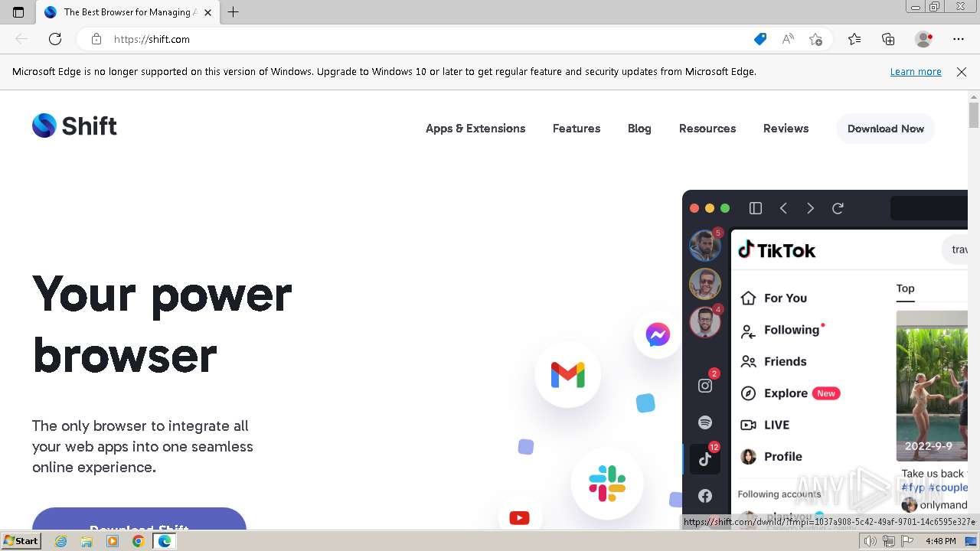Click the back navigation arrow

pyautogui.click(x=21, y=39)
